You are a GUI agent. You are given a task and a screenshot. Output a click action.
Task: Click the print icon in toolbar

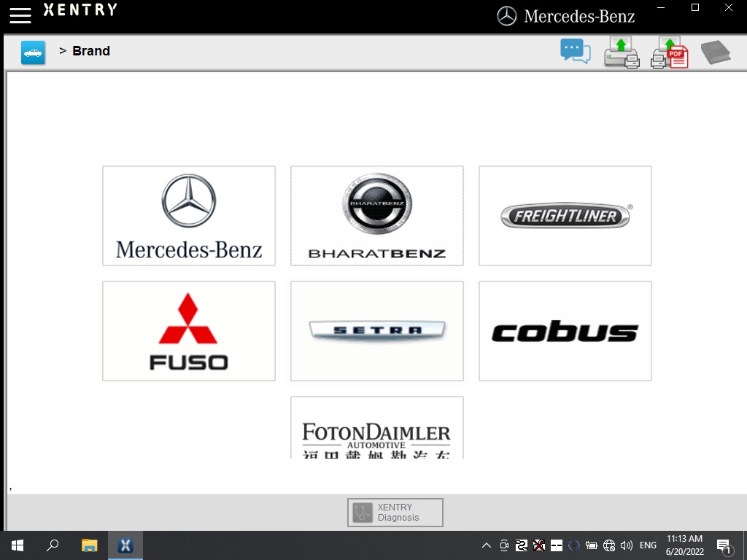[622, 52]
